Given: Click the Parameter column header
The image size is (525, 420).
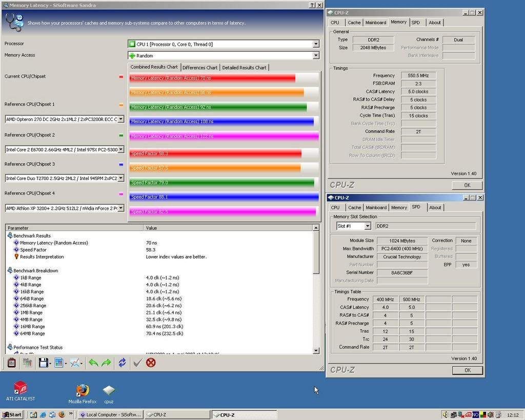Looking at the screenshot, I should coord(75,228).
